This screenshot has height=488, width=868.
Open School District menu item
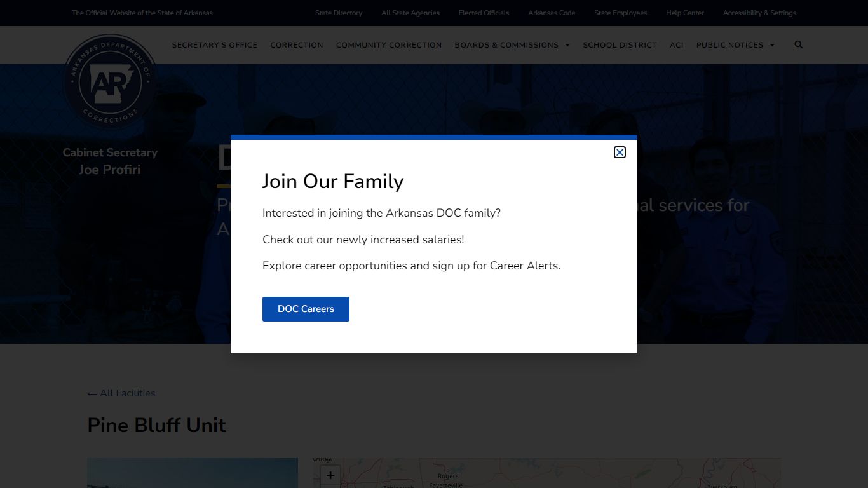pos(620,45)
